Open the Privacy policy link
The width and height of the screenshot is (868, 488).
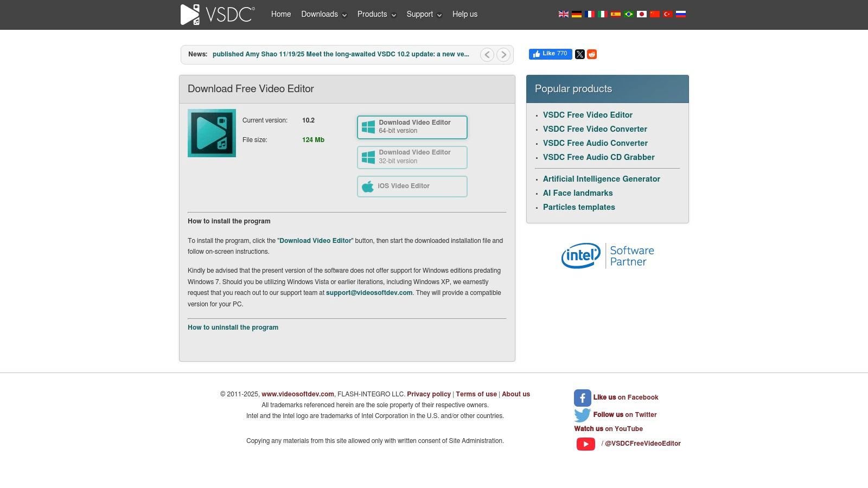[x=429, y=394]
